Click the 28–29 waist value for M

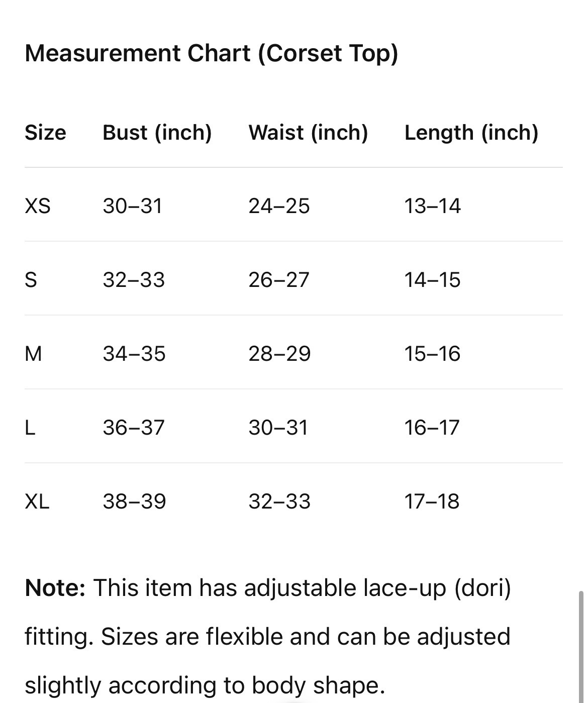[x=279, y=354]
